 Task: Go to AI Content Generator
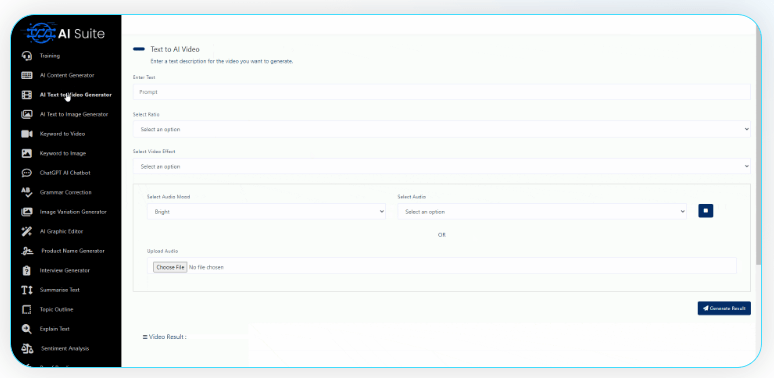tap(67, 76)
